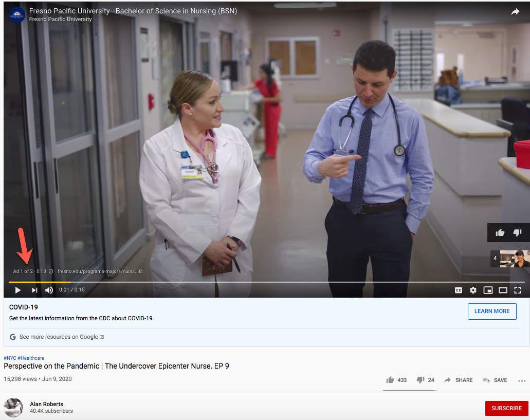Viewport: 530px width, 420px height.
Task: Open See more resources on Google
Action: 58,337
